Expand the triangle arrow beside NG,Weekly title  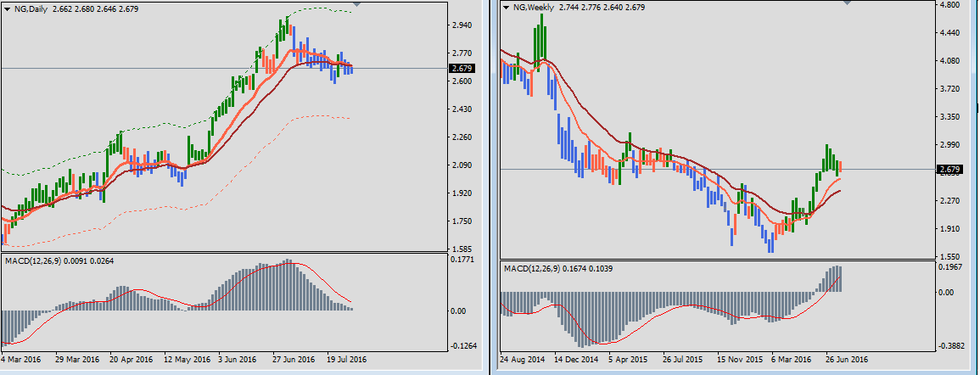pos(506,8)
